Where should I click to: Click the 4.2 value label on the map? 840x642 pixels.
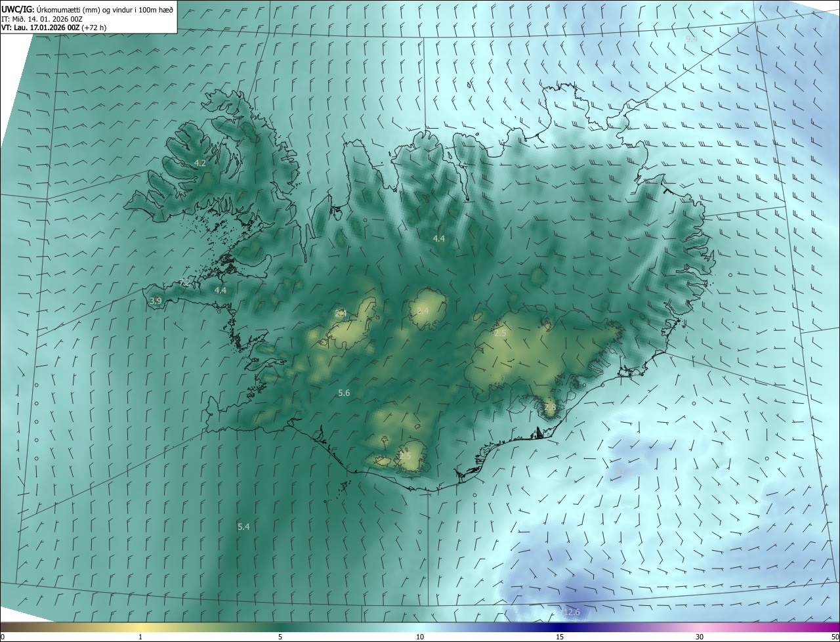(200, 163)
